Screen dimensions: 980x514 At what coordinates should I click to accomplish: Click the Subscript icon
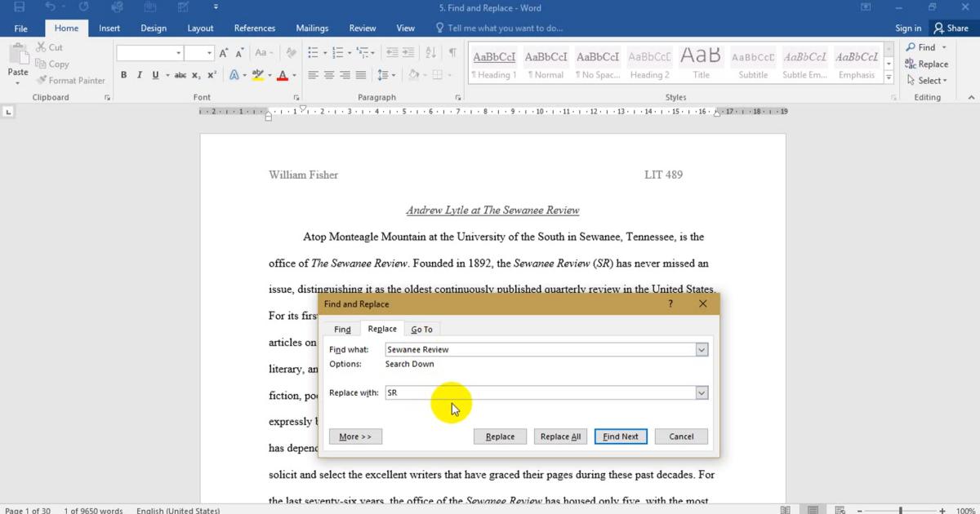(x=197, y=75)
